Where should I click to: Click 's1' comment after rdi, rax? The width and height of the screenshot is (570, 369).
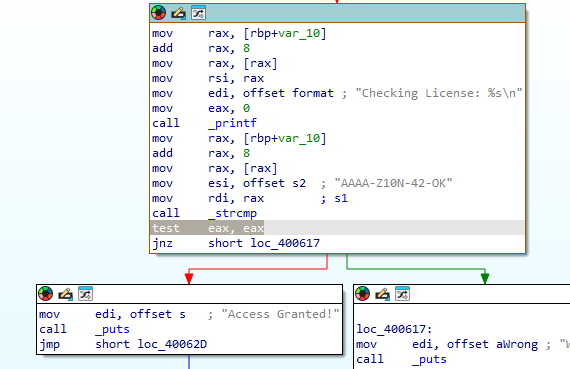pyautogui.click(x=341, y=198)
